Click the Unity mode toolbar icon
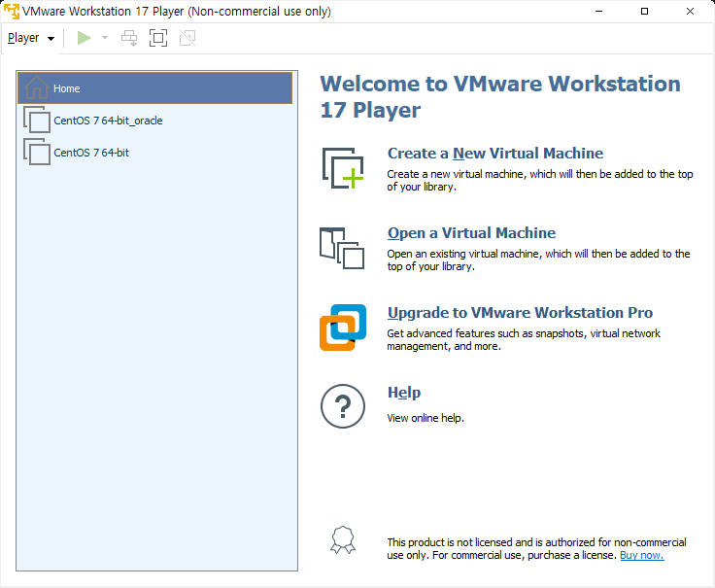The height and width of the screenshot is (588, 715). (x=187, y=38)
